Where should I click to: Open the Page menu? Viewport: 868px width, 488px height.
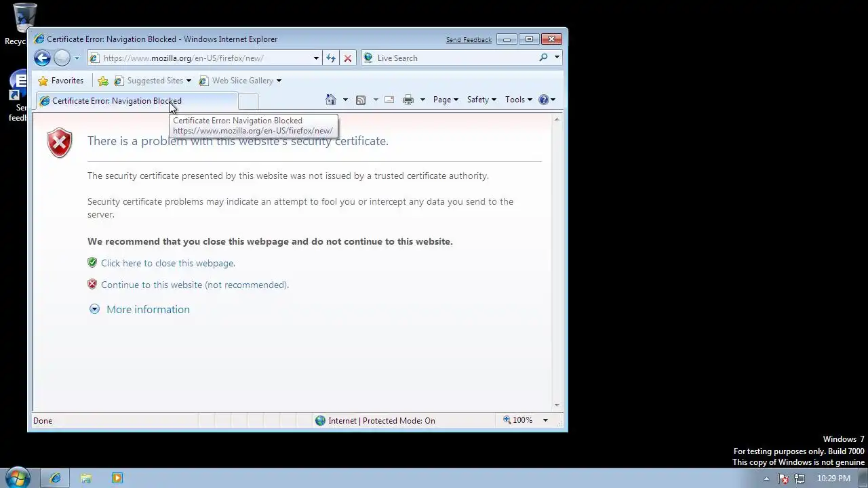point(446,100)
